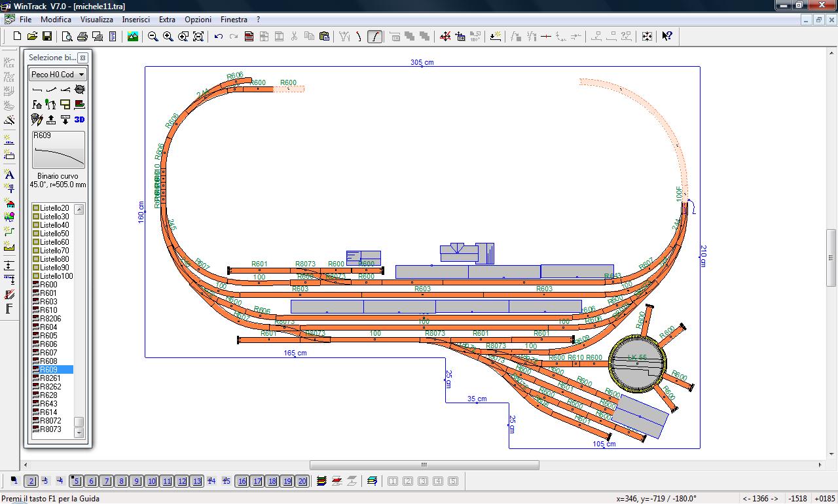Select the straight track category icon

coord(37,89)
